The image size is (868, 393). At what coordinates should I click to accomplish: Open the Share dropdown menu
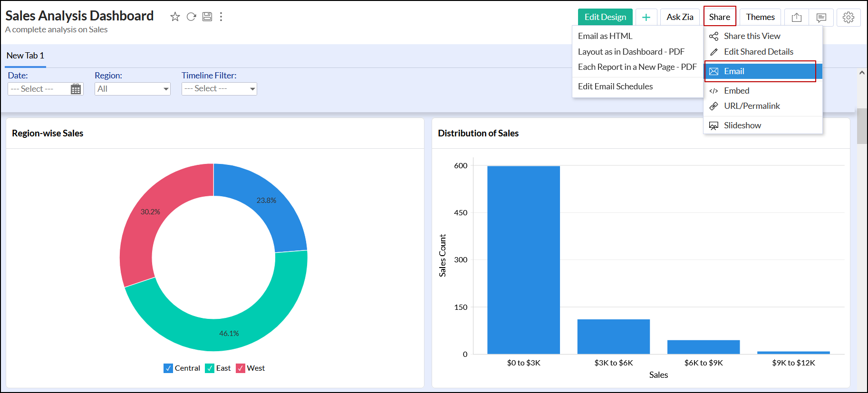pyautogui.click(x=719, y=17)
